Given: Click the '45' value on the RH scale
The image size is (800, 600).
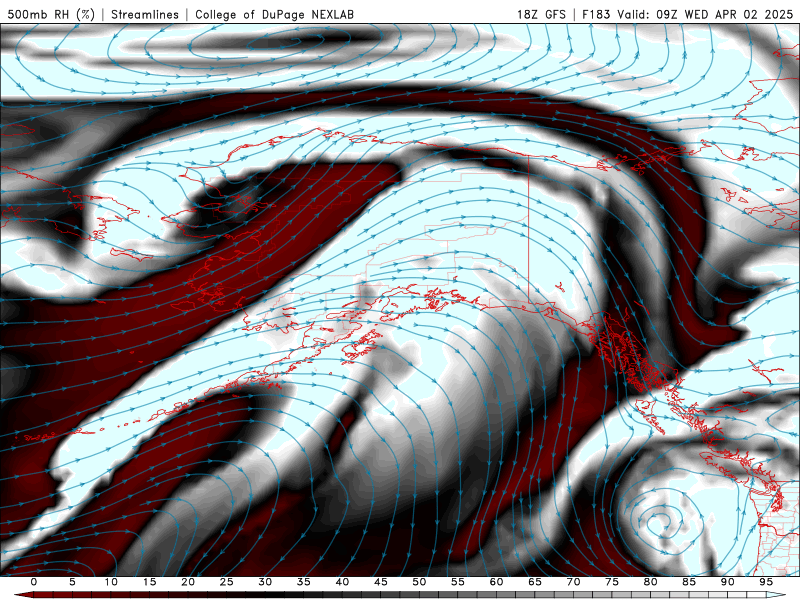Looking at the screenshot, I should click(381, 582).
